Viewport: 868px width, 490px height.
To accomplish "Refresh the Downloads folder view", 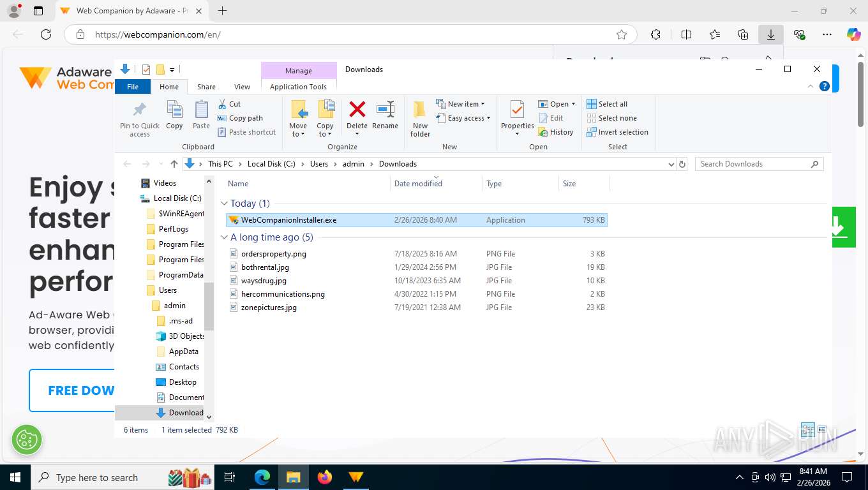I will tap(682, 164).
